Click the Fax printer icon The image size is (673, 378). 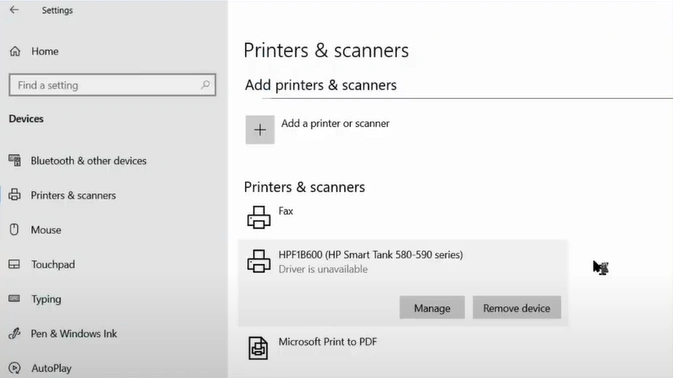pos(259,217)
